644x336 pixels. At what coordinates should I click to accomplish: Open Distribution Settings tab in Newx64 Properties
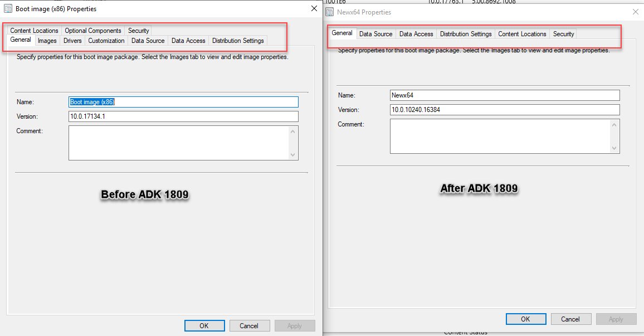point(466,34)
